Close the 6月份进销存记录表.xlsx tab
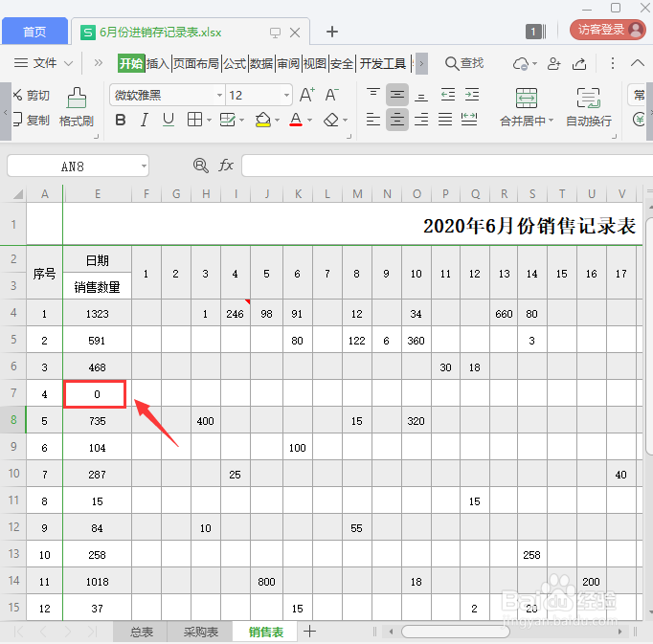653x644 pixels. click(295, 33)
